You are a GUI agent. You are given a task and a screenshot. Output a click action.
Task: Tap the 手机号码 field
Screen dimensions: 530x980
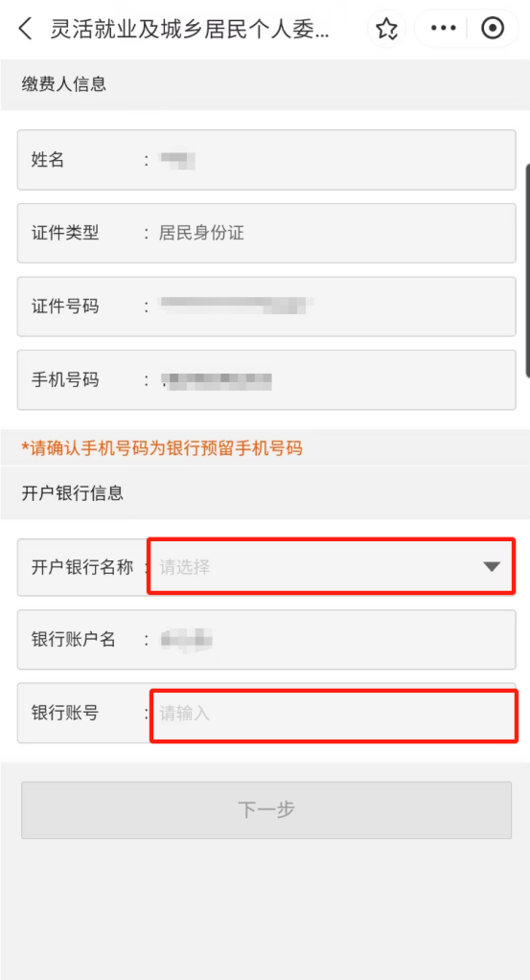266,379
